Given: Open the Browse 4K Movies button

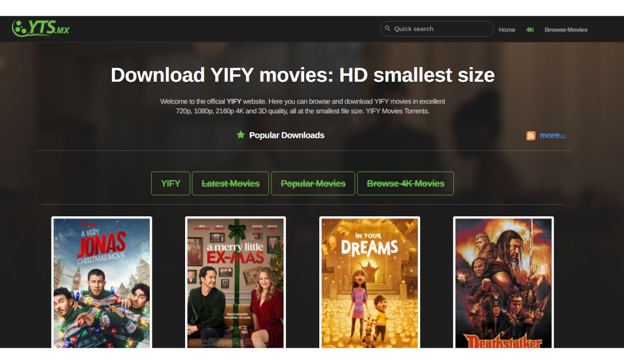Looking at the screenshot, I should click(x=405, y=184).
